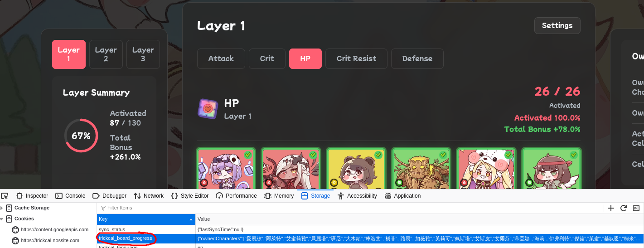Switch to the Performance panel
644x248 pixels.
point(236,196)
